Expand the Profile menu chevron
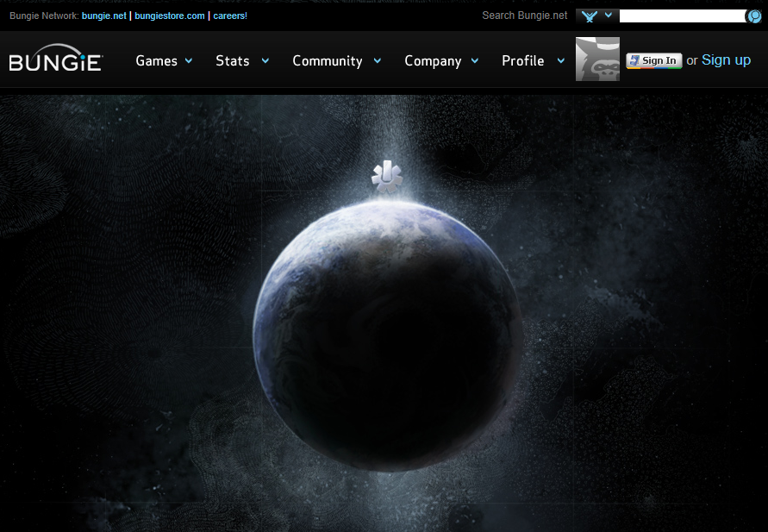 pyautogui.click(x=561, y=60)
